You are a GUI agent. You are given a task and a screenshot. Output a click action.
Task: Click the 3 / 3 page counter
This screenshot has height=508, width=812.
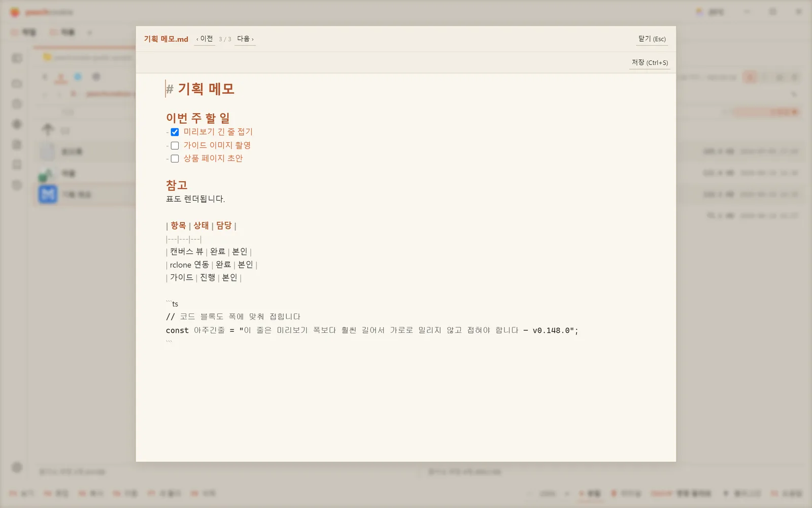[225, 39]
